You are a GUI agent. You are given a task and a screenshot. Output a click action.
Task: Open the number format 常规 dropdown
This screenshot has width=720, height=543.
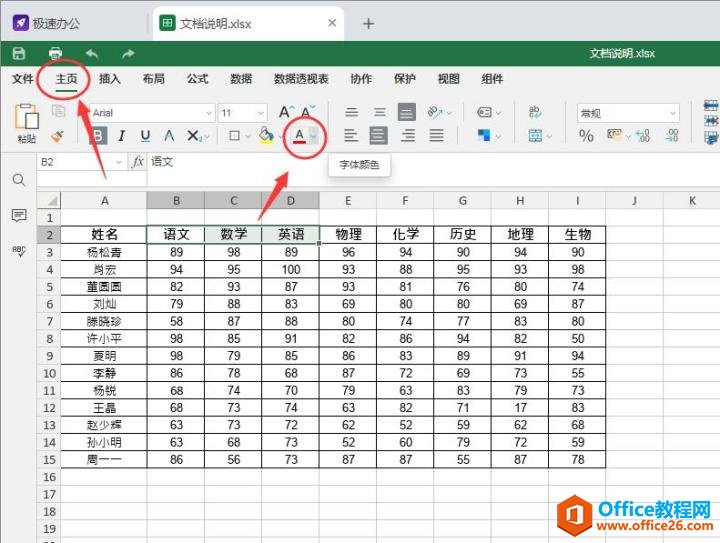[x=628, y=113]
